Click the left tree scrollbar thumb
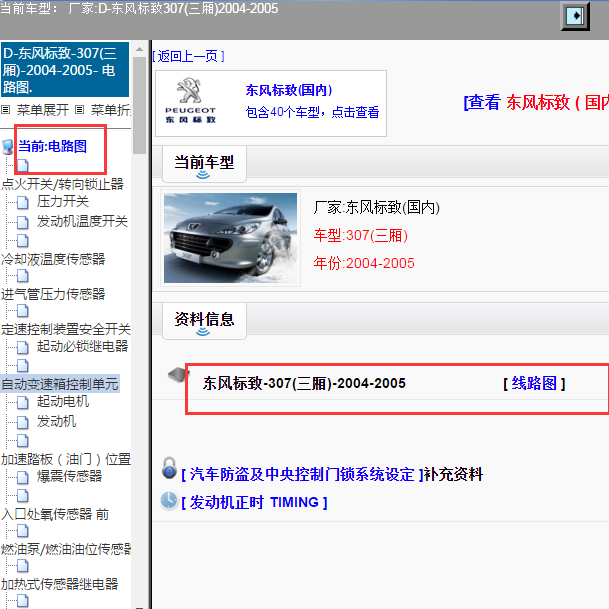 139,106
